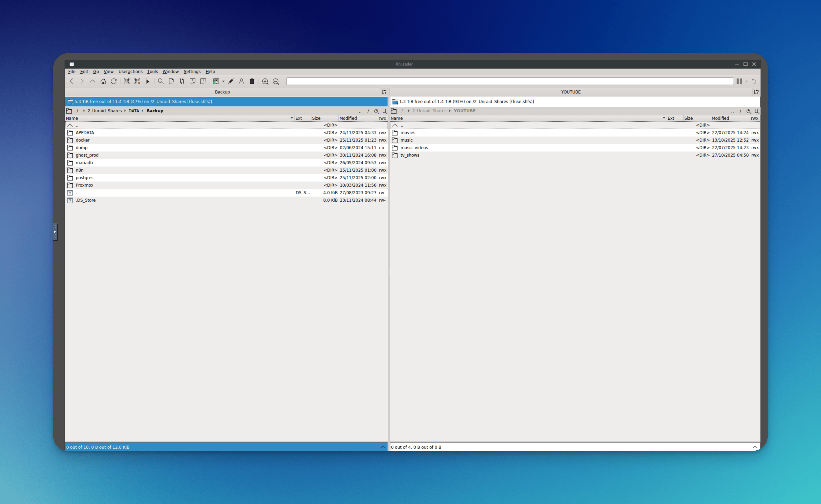Toggle the left side popup panel handle
The image size is (821, 504).
pyautogui.click(x=55, y=232)
